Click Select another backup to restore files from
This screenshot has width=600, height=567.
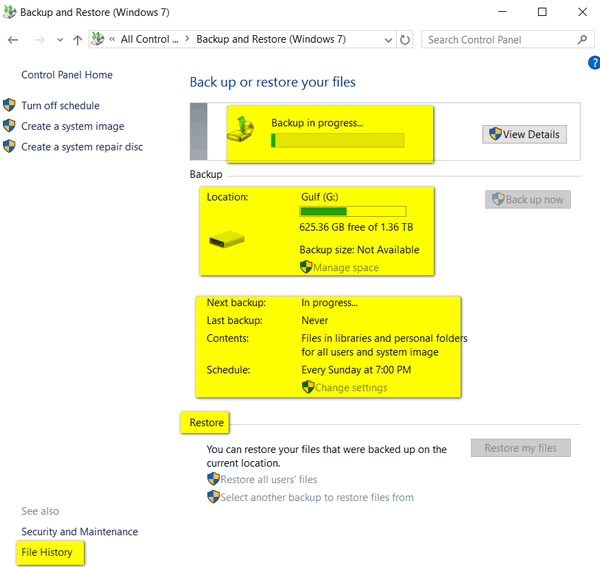point(317,497)
